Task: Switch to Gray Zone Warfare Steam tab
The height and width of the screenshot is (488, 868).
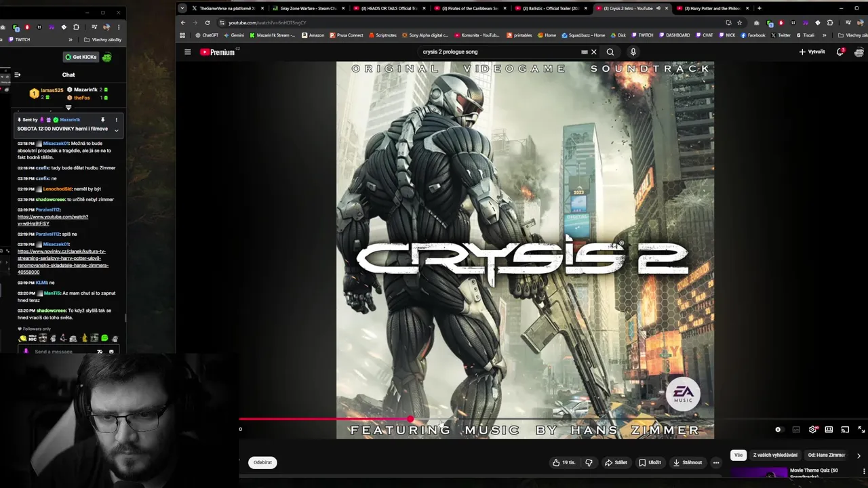Action: pyautogui.click(x=308, y=8)
